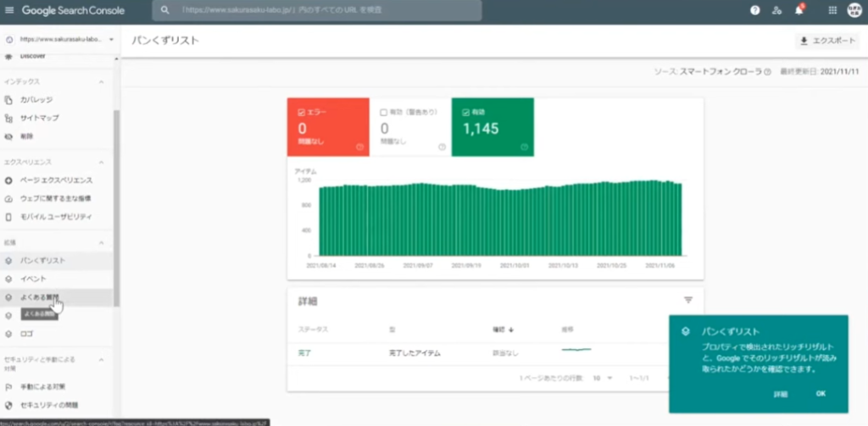This screenshot has height=426, width=868.
Task: Open モバイルユーザビリティ report
Action: [x=57, y=217]
